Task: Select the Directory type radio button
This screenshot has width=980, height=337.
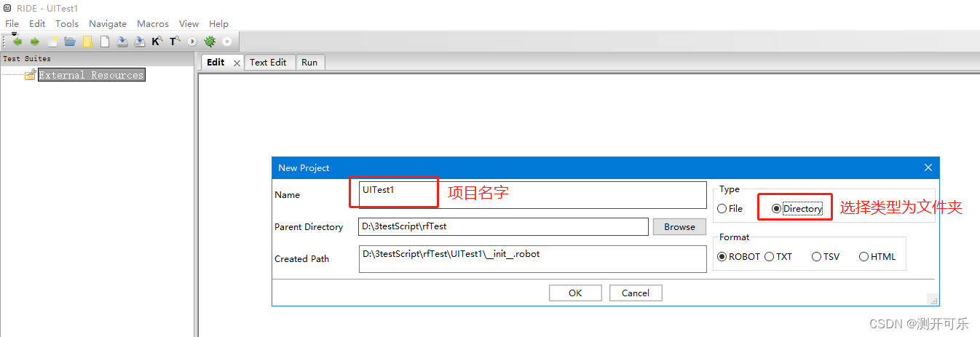Action: [797, 208]
